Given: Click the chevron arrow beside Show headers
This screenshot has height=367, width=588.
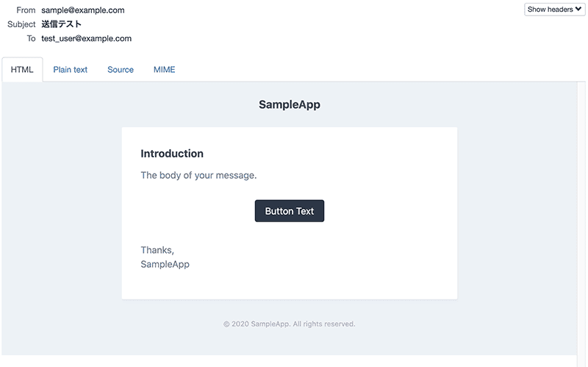Looking at the screenshot, I should click(579, 10).
